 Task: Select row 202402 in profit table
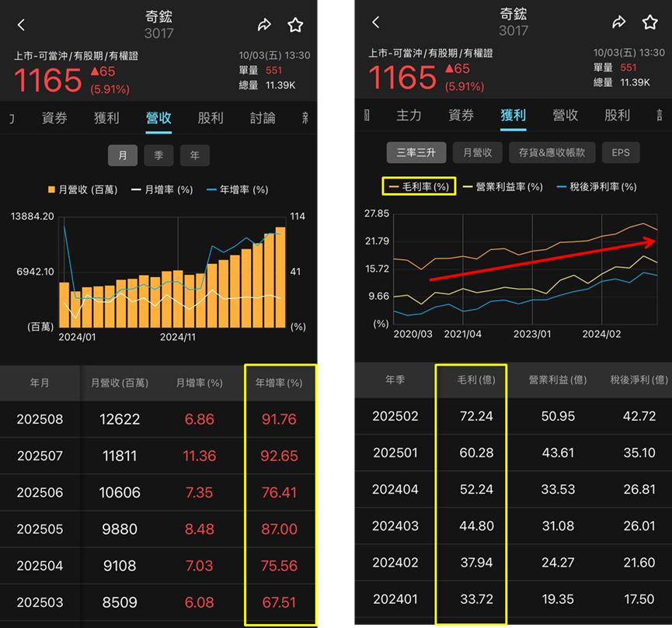point(514,563)
